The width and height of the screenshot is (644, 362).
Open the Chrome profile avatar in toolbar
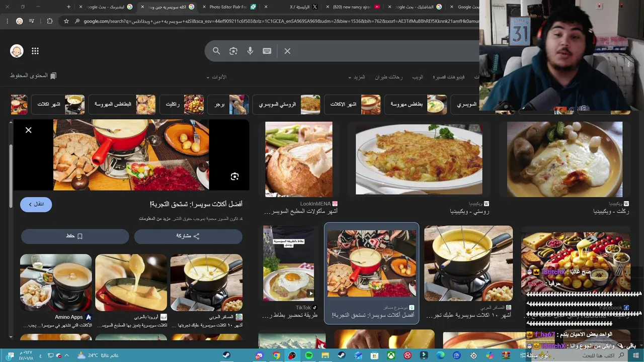19,21
